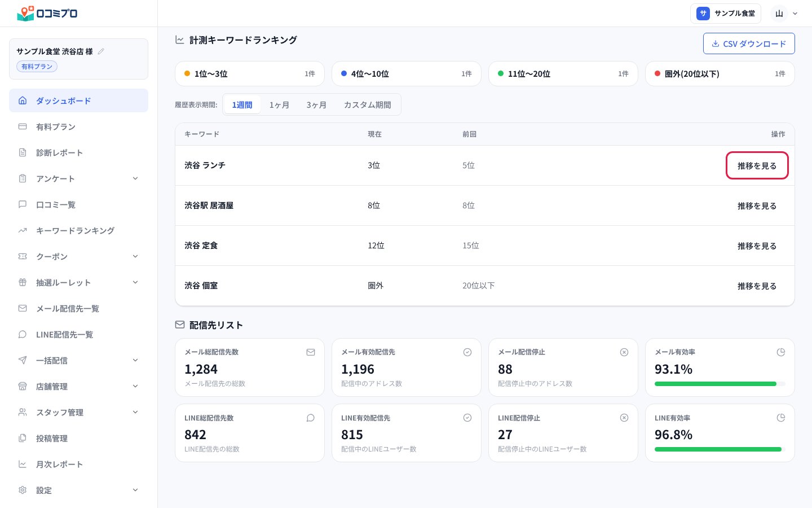Switch to the 1ヶ月 period tab
The width and height of the screenshot is (812, 508).
[x=279, y=104]
